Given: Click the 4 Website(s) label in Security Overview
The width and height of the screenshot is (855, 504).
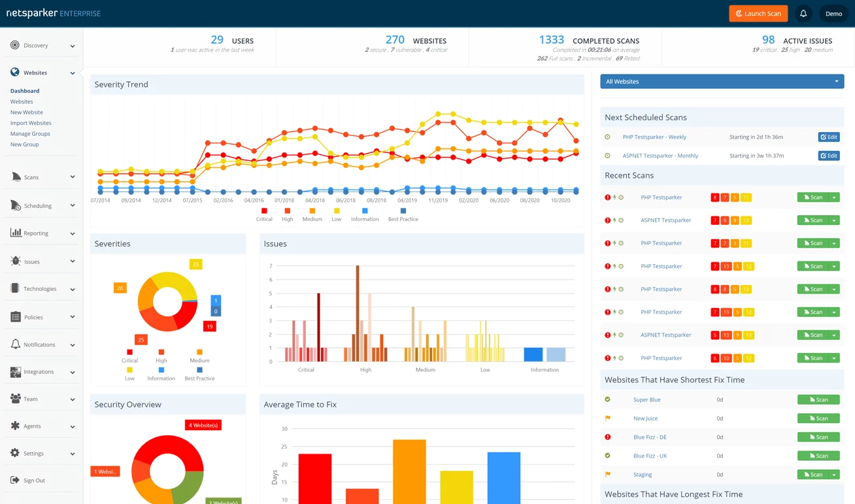Looking at the screenshot, I should 203,425.
